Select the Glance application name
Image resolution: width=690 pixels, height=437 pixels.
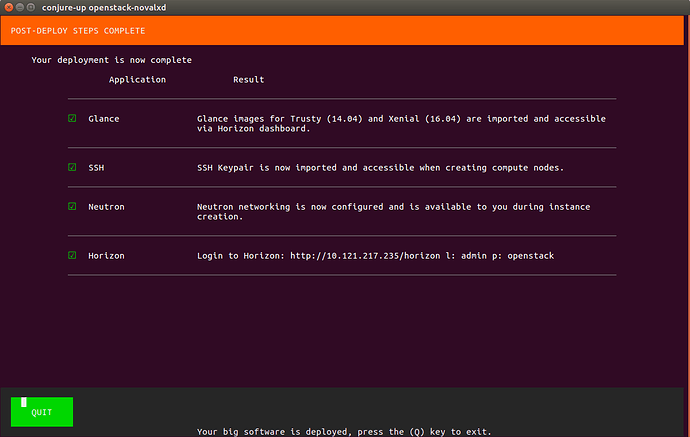[104, 119]
